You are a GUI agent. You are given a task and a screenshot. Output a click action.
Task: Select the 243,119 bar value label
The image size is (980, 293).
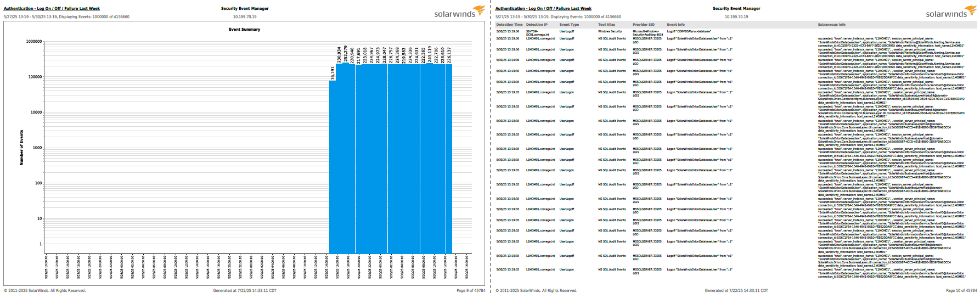(430, 55)
